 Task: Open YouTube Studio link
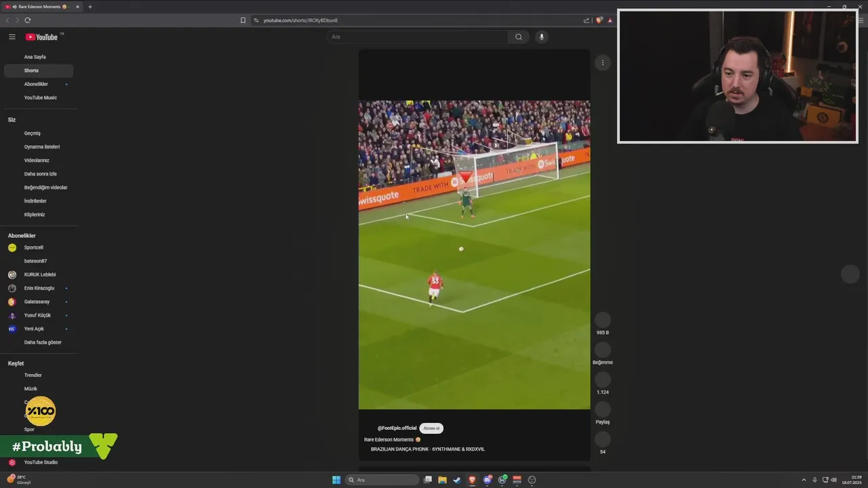point(41,462)
